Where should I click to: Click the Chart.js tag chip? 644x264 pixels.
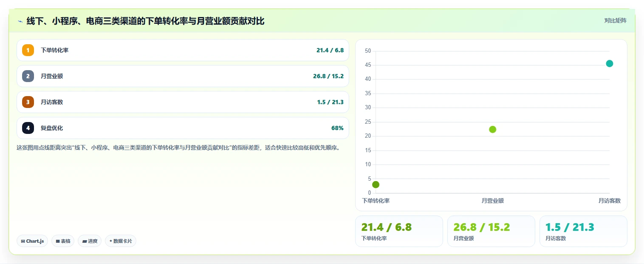pos(33,241)
